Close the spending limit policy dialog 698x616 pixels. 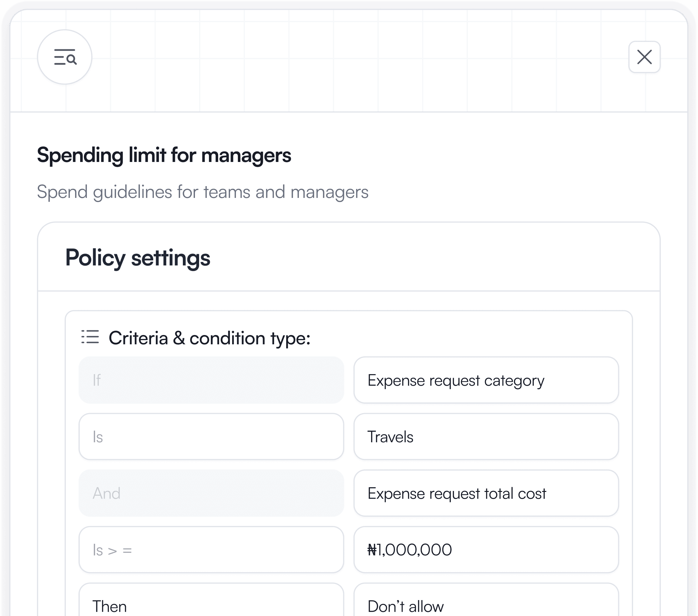(644, 57)
